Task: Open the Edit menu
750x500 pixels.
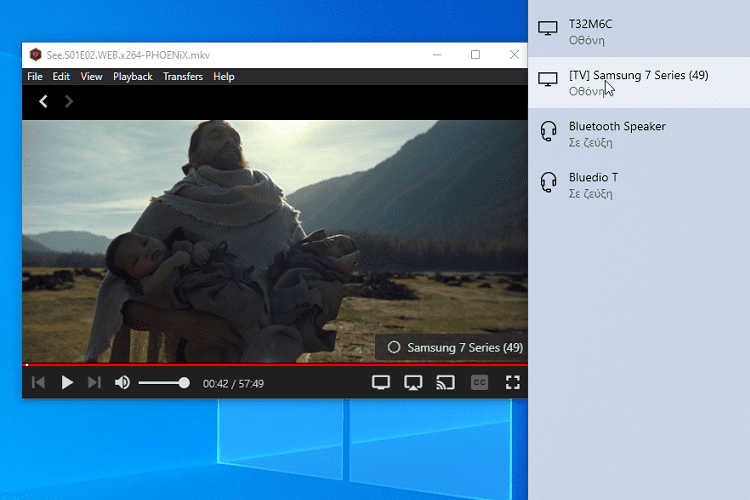Action: tap(61, 77)
